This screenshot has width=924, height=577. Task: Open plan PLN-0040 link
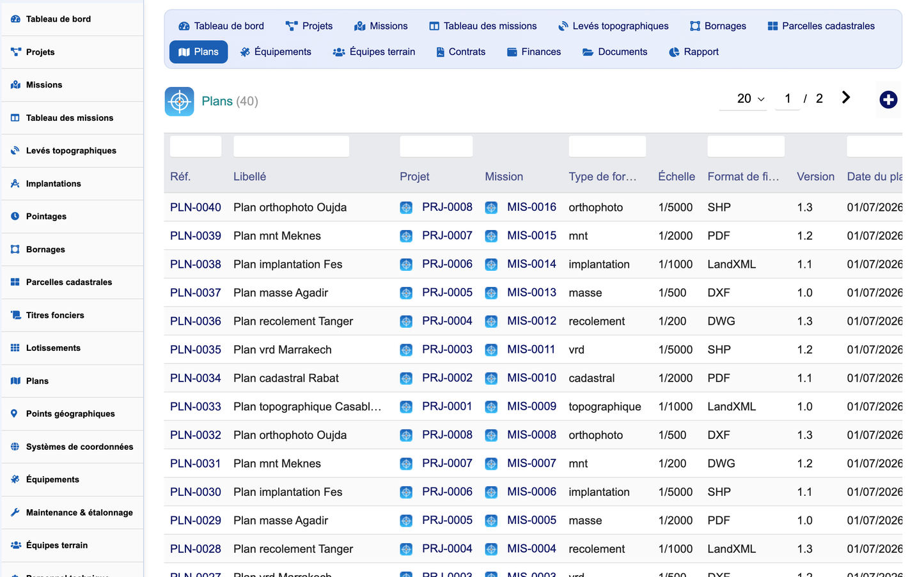coord(196,208)
